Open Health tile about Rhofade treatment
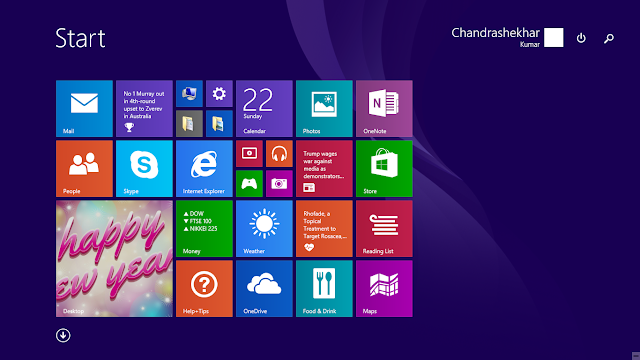Viewport: 640px width, 360px height. [324, 229]
